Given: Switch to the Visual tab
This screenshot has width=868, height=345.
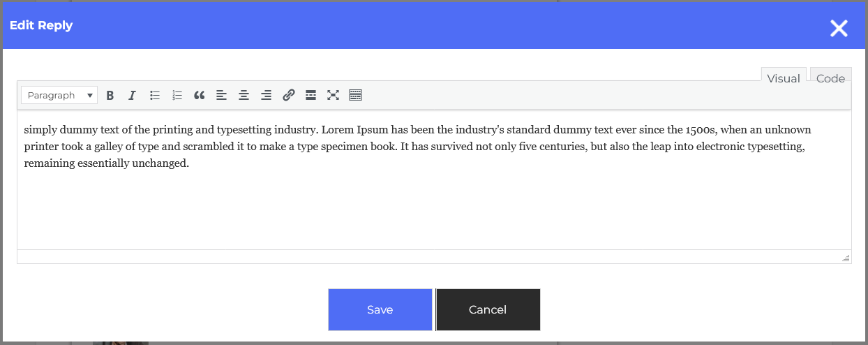Looking at the screenshot, I should [783, 78].
